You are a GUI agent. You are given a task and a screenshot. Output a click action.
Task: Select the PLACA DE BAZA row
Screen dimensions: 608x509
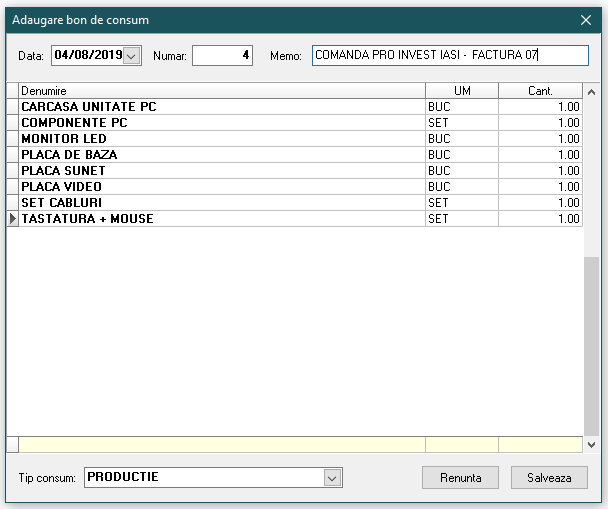tap(222, 155)
